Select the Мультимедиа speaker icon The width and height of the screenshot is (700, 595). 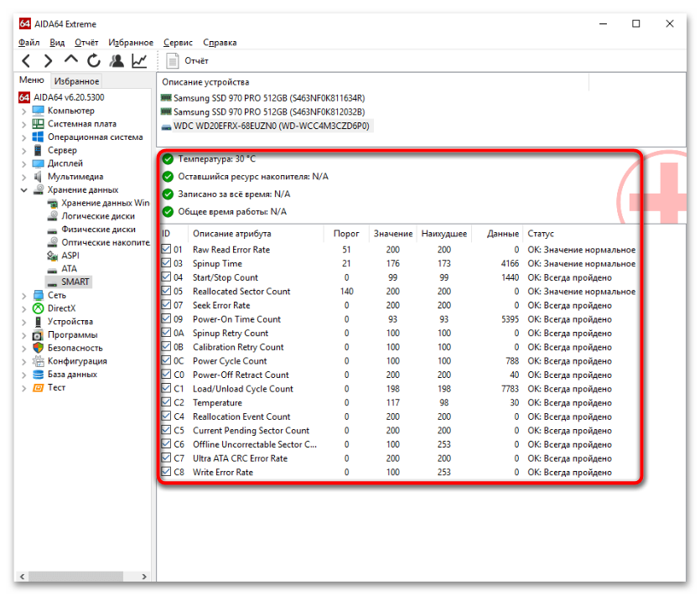tap(38, 177)
